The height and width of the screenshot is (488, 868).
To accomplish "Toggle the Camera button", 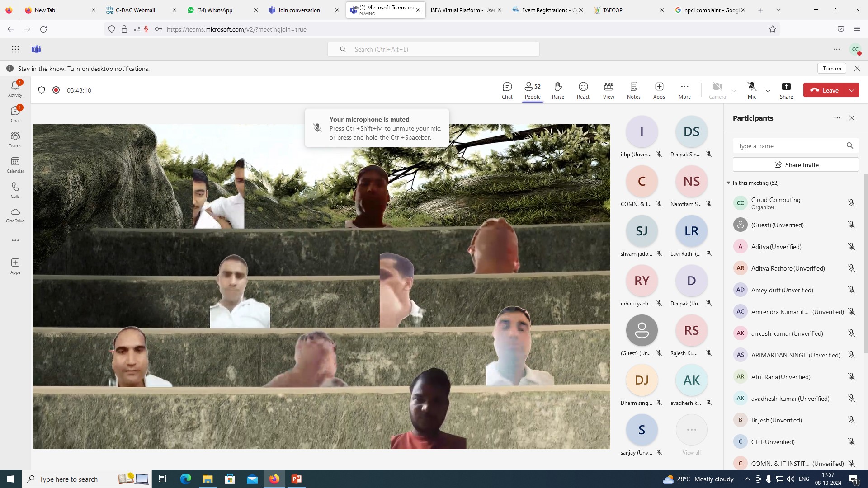I will coord(717,90).
